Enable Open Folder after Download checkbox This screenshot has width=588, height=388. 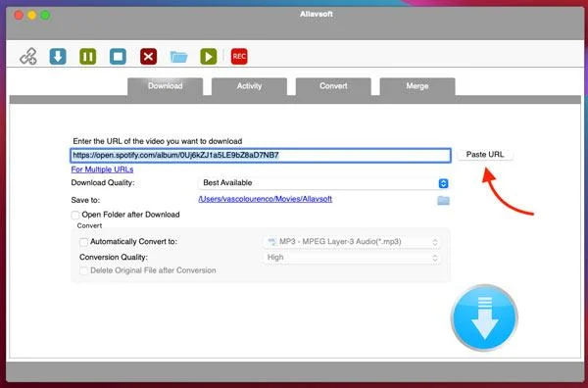[75, 215]
